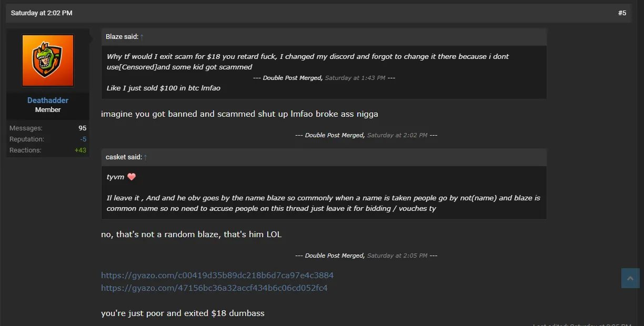Open Deathadder's dinosaur avatar image
This screenshot has height=326, width=644.
pyautogui.click(x=48, y=60)
